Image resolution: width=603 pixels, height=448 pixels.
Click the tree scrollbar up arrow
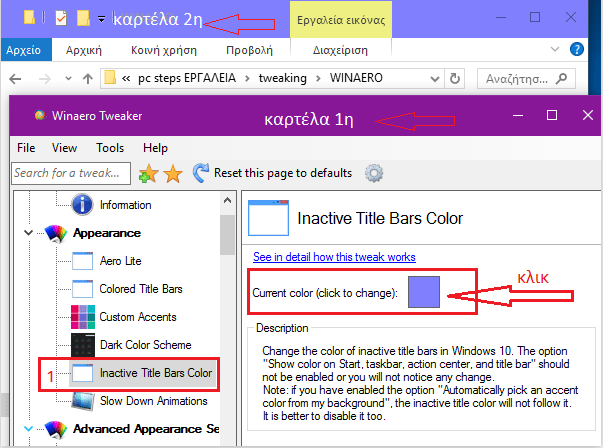(227, 200)
